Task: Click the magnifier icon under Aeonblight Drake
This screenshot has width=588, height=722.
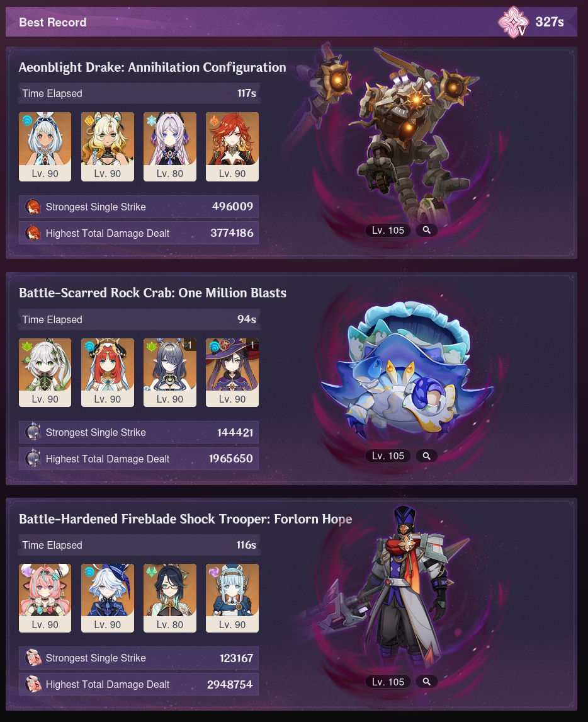Action: tap(426, 230)
